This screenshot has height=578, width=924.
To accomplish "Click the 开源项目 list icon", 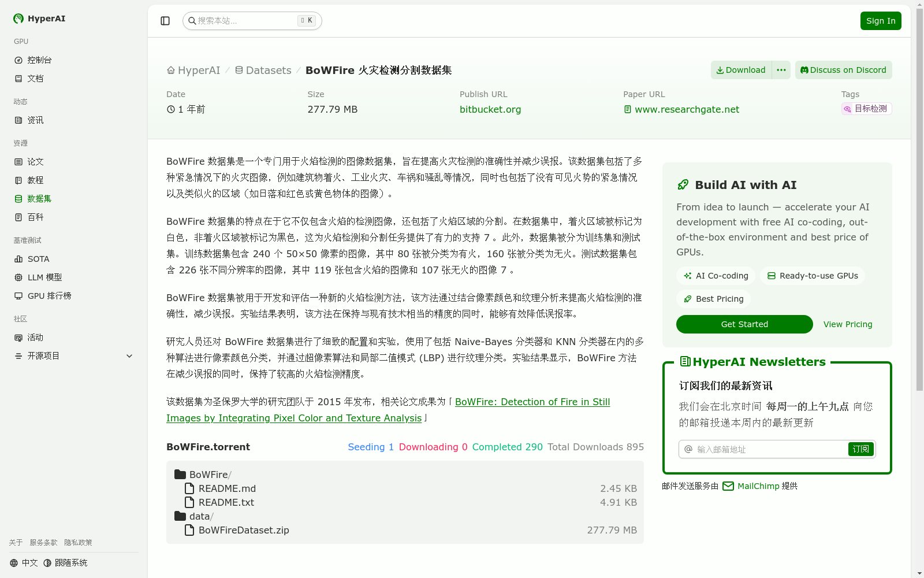I will [18, 356].
